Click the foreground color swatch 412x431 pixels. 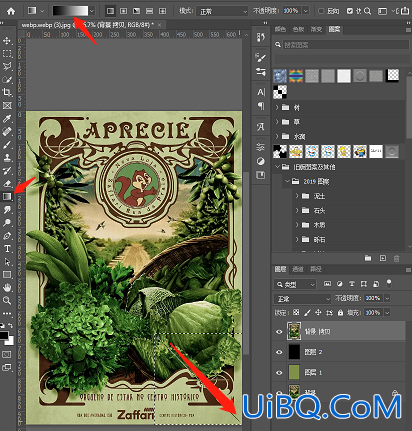coord(4,335)
